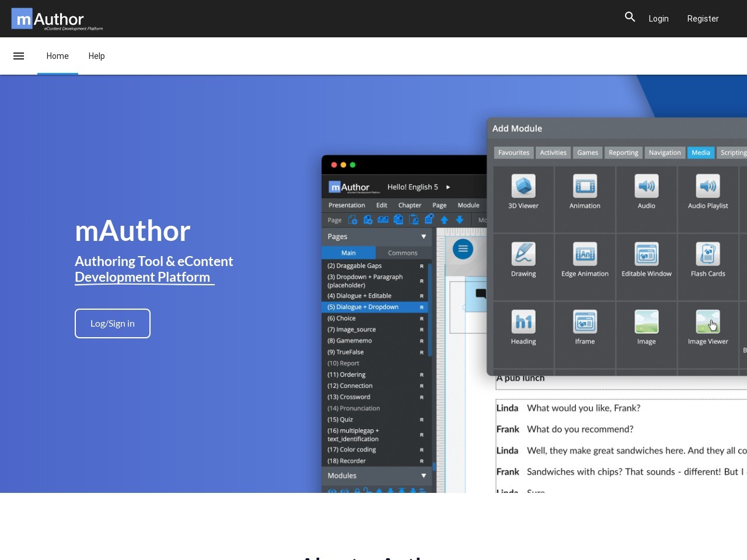The width and height of the screenshot is (747, 560).
Task: Switch to the Main pages tab
Action: 348,253
